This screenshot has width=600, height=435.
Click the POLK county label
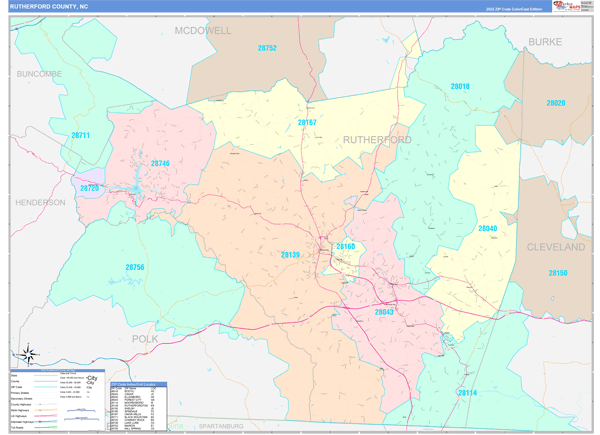coord(144,340)
